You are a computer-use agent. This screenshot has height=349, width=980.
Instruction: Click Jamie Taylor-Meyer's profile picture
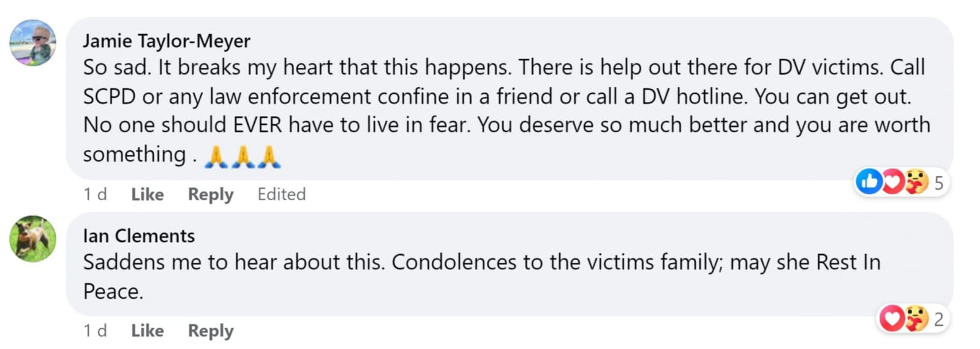(x=33, y=42)
